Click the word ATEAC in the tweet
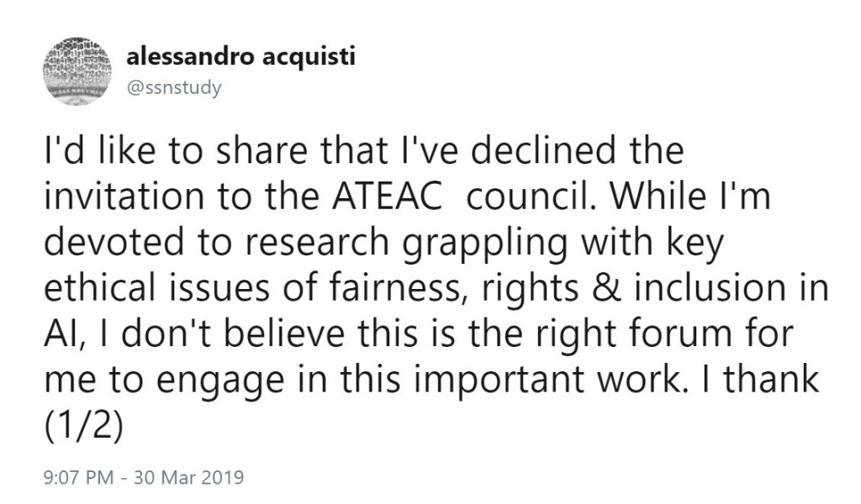This screenshot has height=504, width=861. pos(388,197)
